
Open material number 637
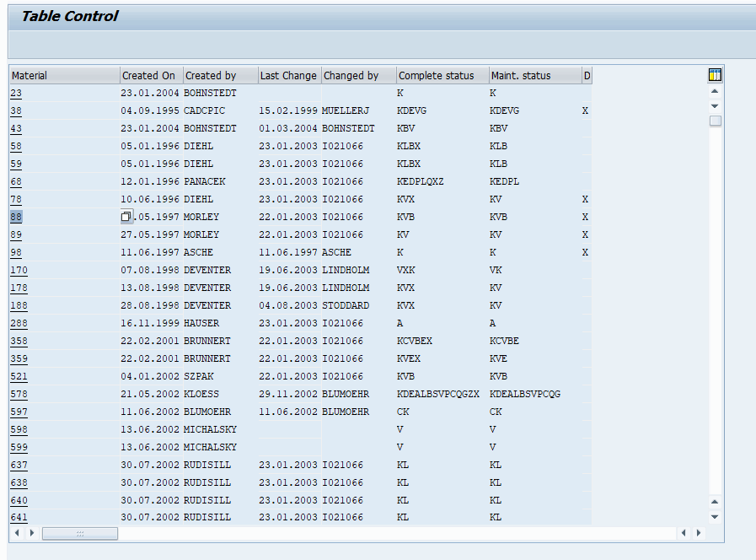19,465
